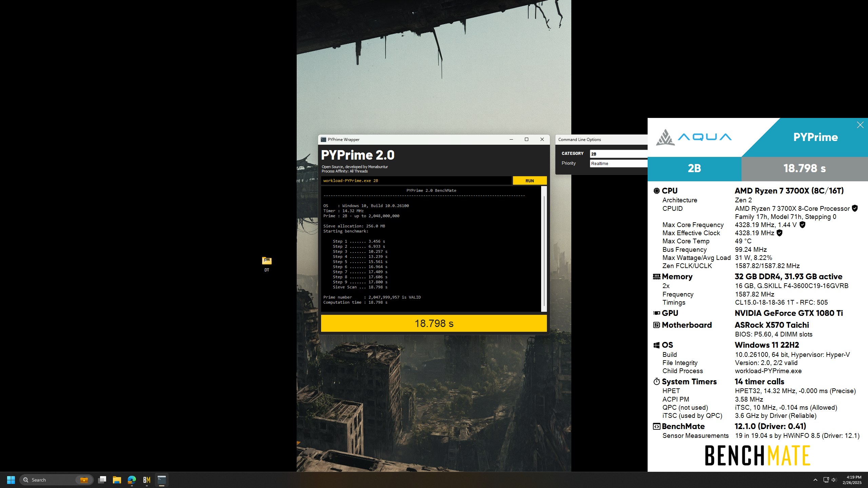The width and height of the screenshot is (868, 488).
Task: Click the CPUID verified shield badge
Action: click(x=855, y=208)
